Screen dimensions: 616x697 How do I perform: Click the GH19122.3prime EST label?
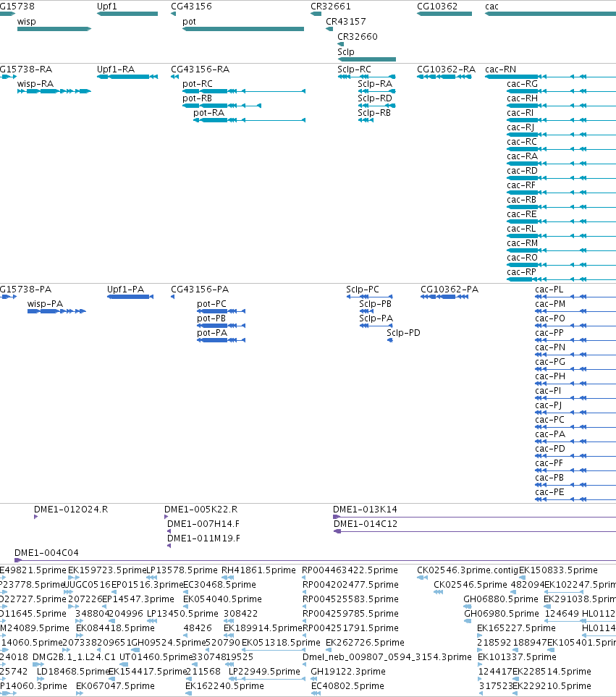tap(348, 671)
